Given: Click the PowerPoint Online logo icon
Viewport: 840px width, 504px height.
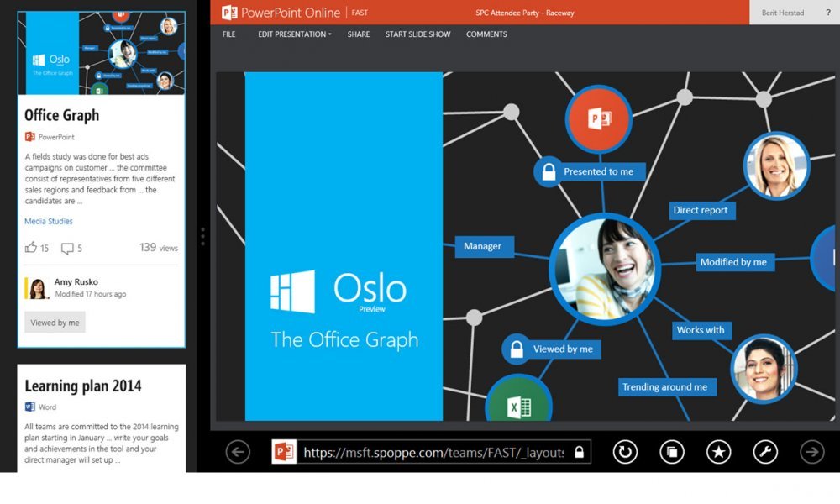Looking at the screenshot, I should click(229, 13).
